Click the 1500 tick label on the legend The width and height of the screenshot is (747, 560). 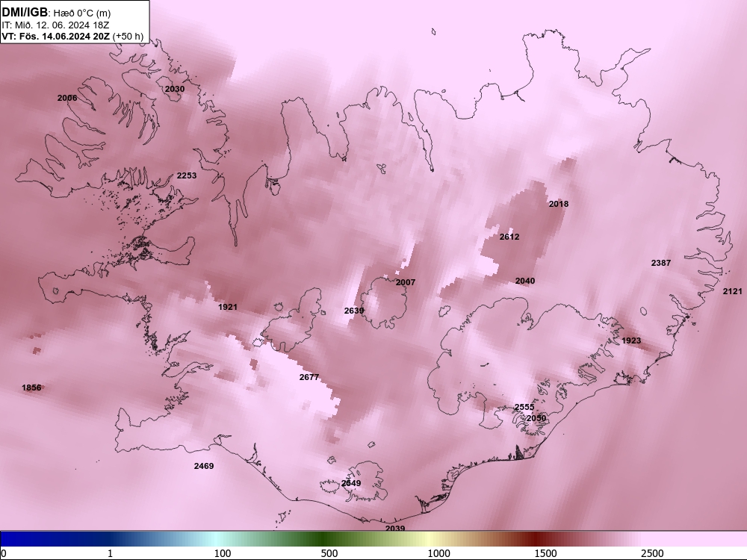point(545,553)
